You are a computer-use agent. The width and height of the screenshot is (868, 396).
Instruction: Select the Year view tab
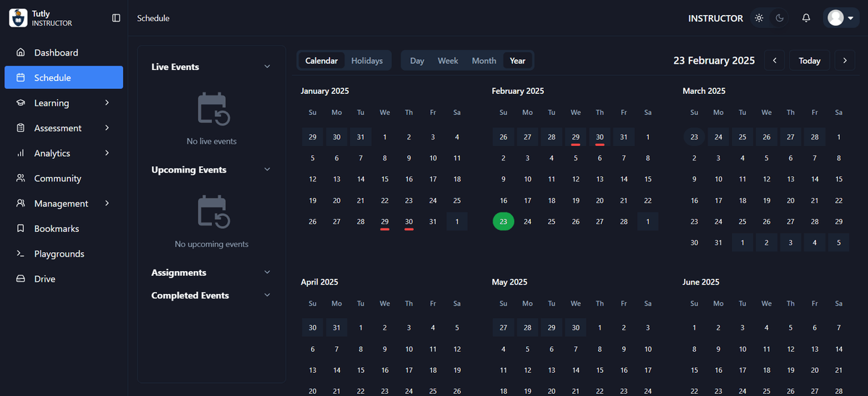(x=518, y=61)
